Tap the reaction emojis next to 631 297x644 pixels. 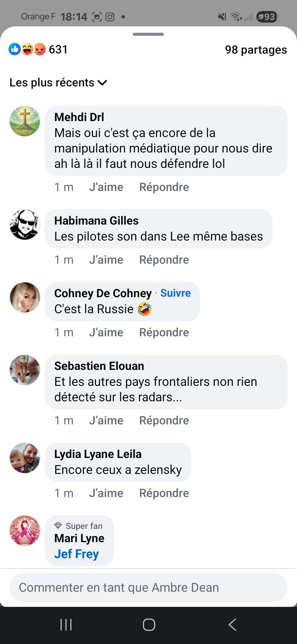(x=27, y=50)
